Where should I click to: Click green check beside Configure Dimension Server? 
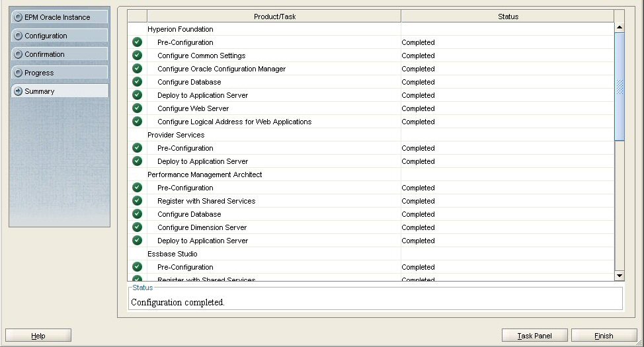click(137, 227)
